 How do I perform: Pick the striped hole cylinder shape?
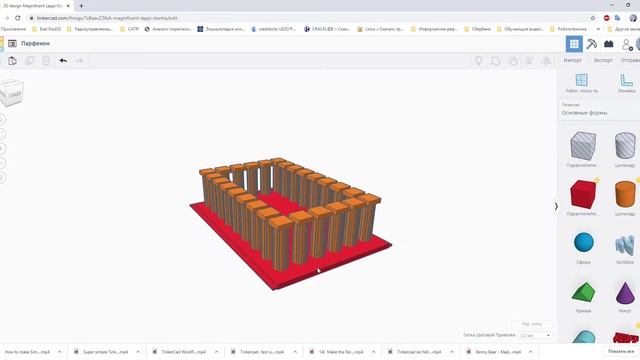point(625,146)
